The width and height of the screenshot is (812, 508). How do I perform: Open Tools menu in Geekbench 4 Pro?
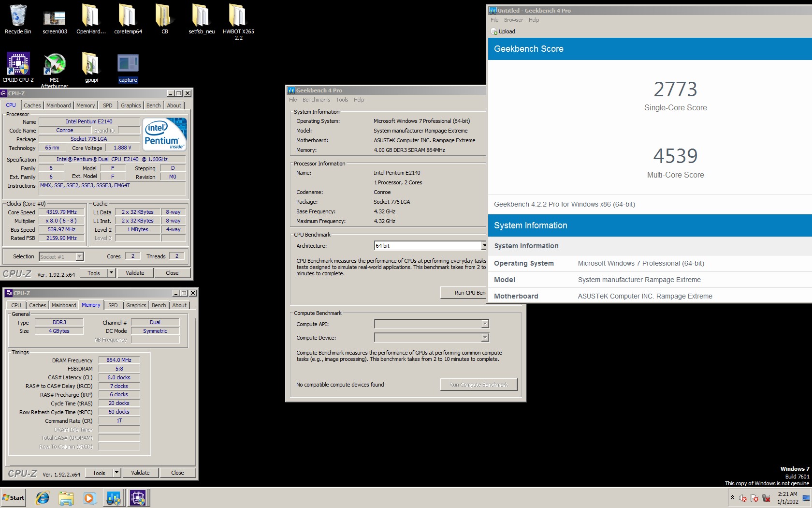pyautogui.click(x=342, y=100)
